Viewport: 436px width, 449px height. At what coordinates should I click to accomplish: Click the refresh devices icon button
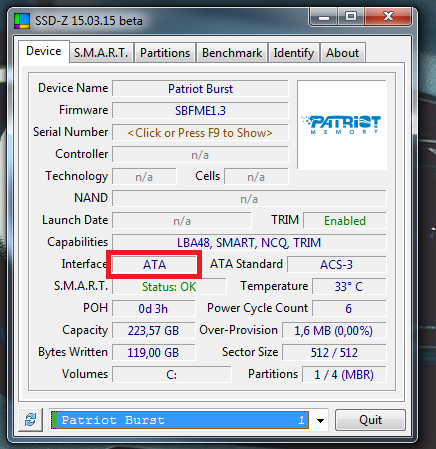pyautogui.click(x=30, y=420)
